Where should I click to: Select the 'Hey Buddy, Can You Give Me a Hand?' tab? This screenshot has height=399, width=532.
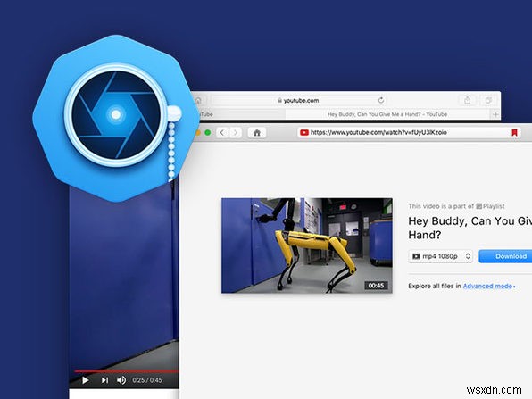click(387, 114)
